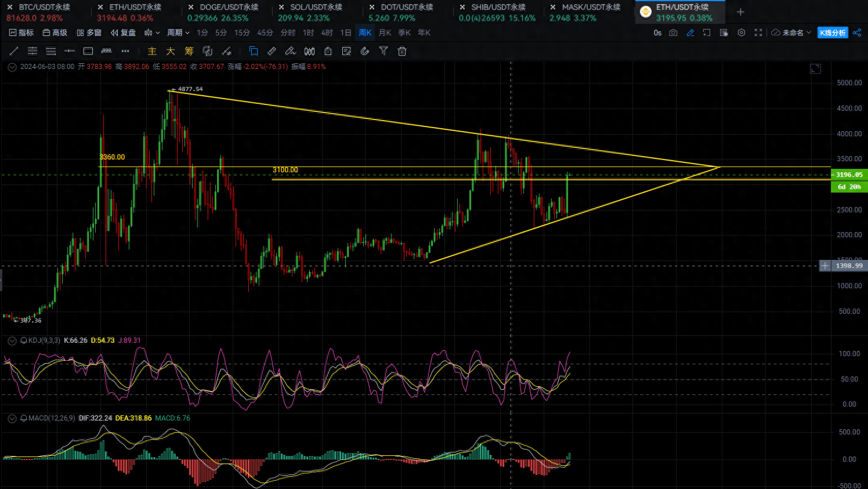Open the 周期 period dropdown

click(x=178, y=32)
